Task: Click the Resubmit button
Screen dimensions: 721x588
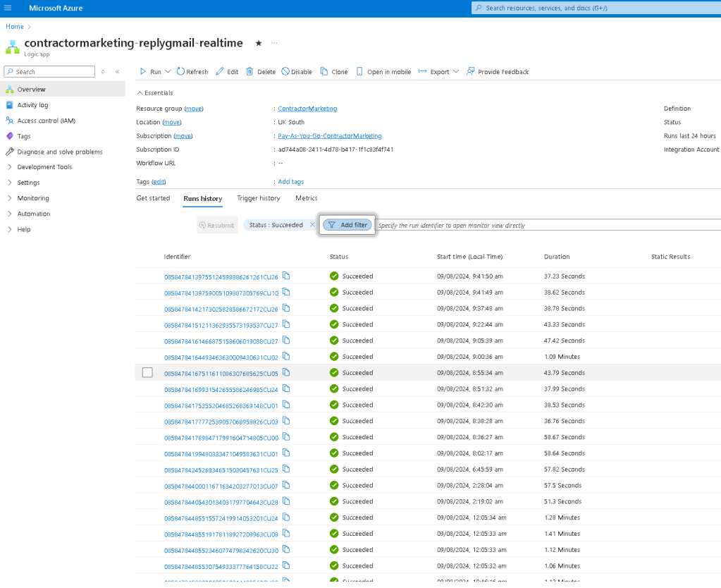Action: pyautogui.click(x=217, y=225)
